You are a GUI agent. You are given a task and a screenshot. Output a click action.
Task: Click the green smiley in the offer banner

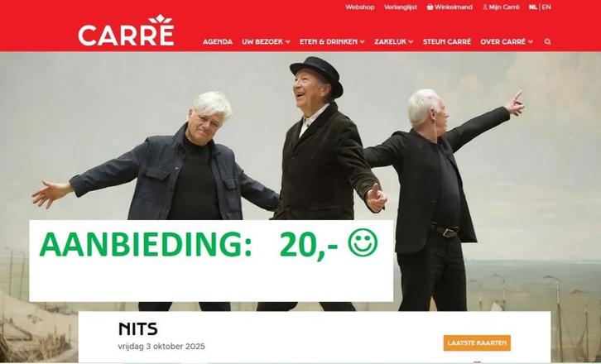point(363,242)
